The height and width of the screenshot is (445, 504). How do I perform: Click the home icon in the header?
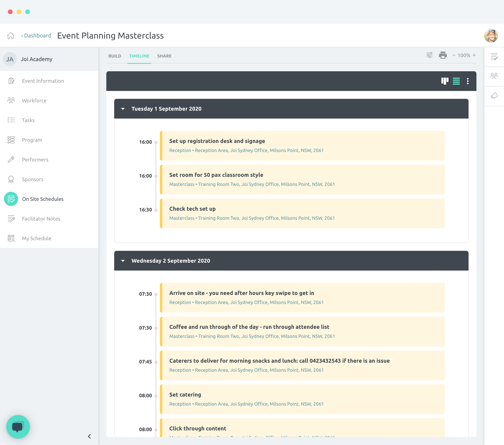[x=11, y=35]
